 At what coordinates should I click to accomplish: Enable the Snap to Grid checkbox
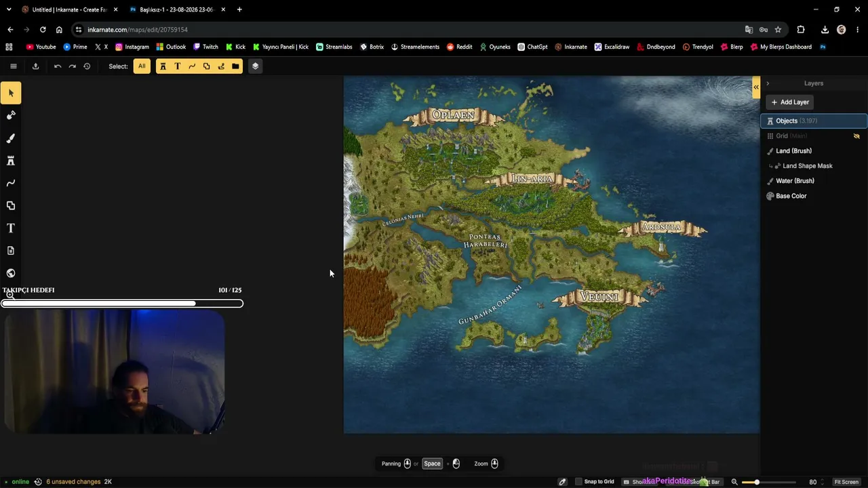[x=578, y=482]
